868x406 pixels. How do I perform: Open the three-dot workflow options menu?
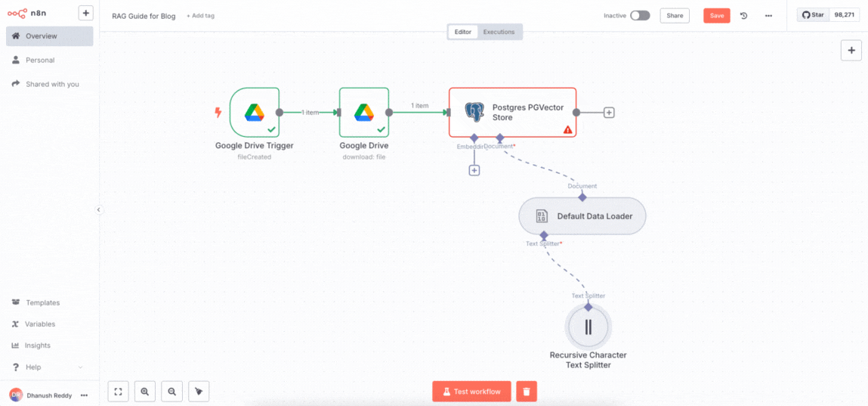(768, 15)
